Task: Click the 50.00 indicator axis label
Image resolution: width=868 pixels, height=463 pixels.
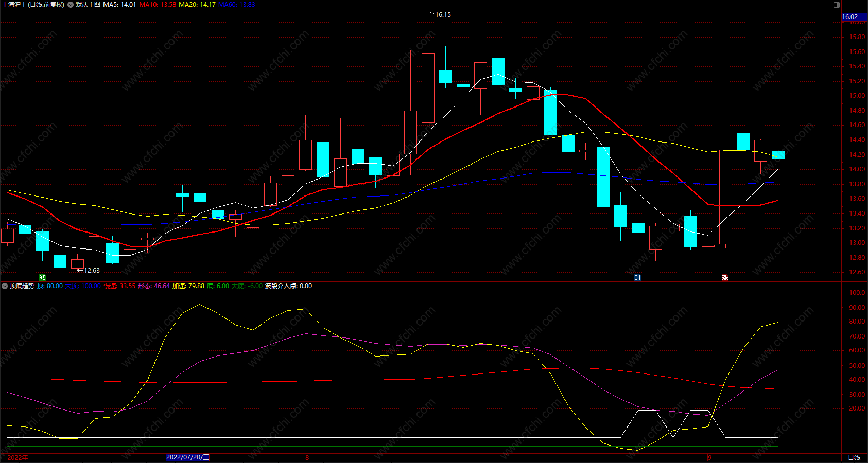Action: (x=857, y=366)
